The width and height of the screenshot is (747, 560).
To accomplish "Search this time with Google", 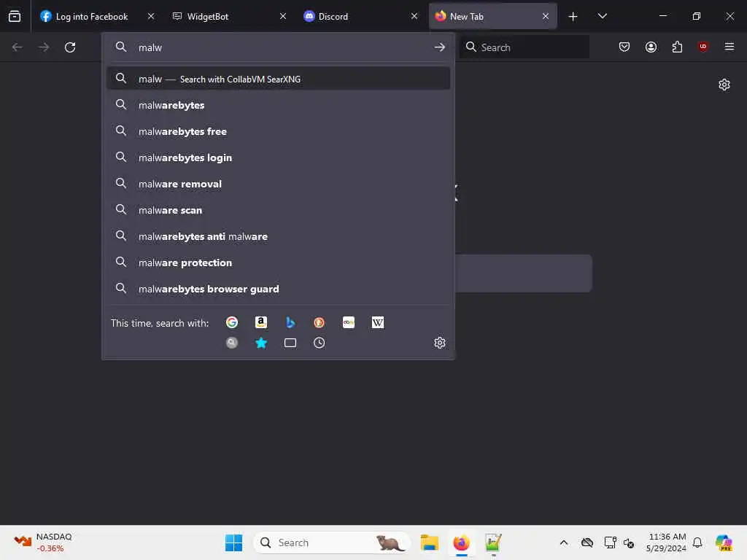I will click(231, 322).
